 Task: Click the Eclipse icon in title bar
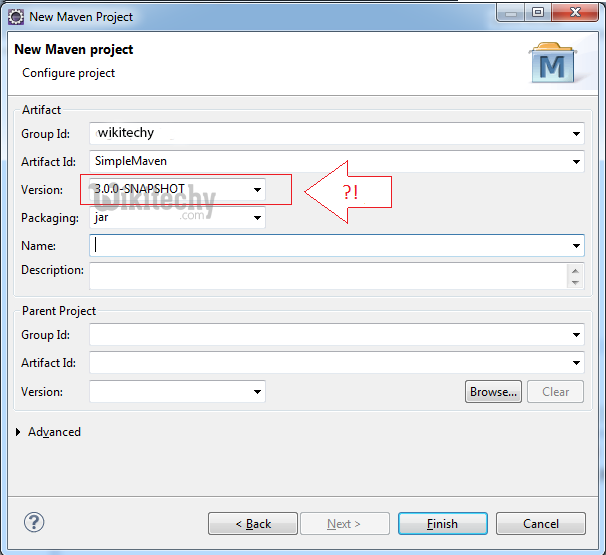point(15,16)
